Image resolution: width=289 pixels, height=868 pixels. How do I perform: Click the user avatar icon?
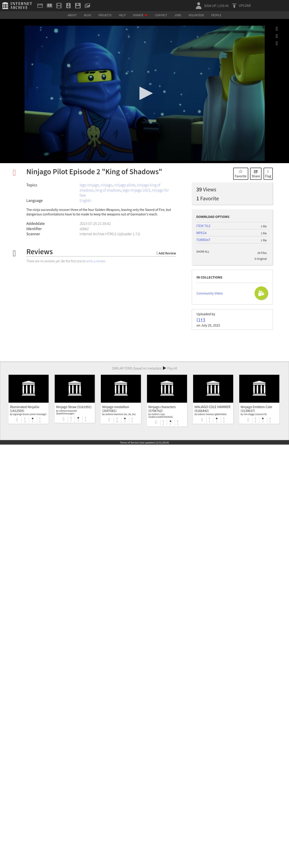(199, 5)
